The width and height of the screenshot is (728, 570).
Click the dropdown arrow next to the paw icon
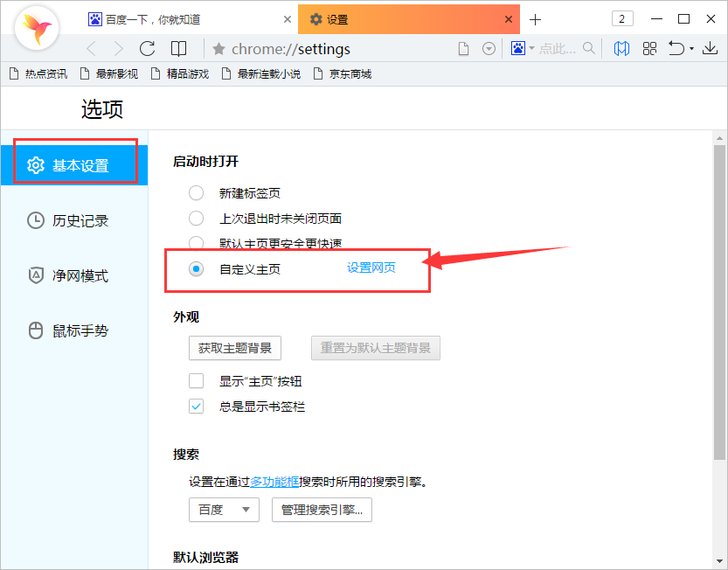tap(530, 49)
